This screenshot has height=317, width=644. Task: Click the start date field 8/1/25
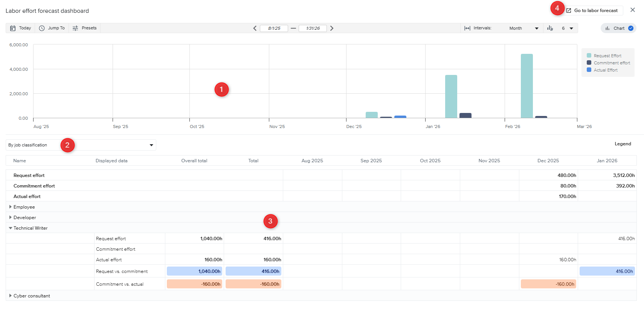(x=274, y=28)
